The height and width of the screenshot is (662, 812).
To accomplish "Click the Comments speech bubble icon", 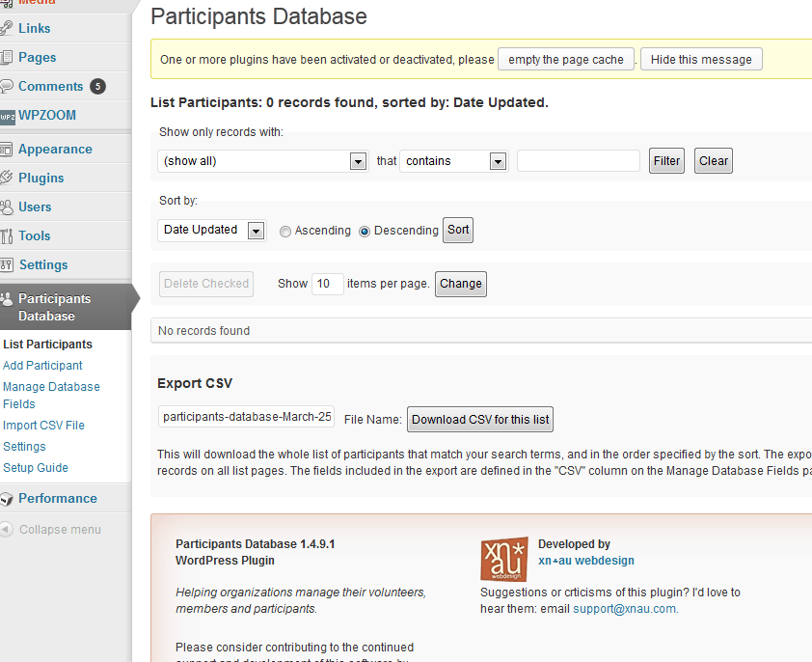I will (6, 86).
